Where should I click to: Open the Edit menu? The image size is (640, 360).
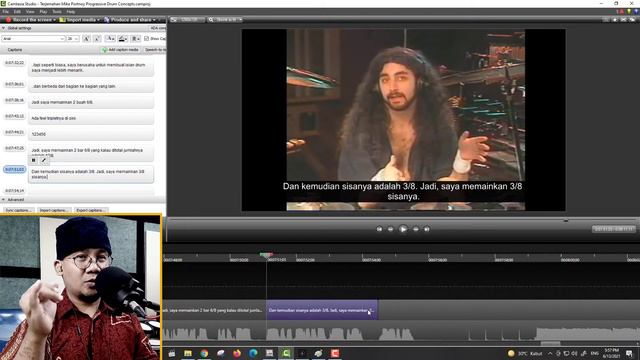coord(17,12)
